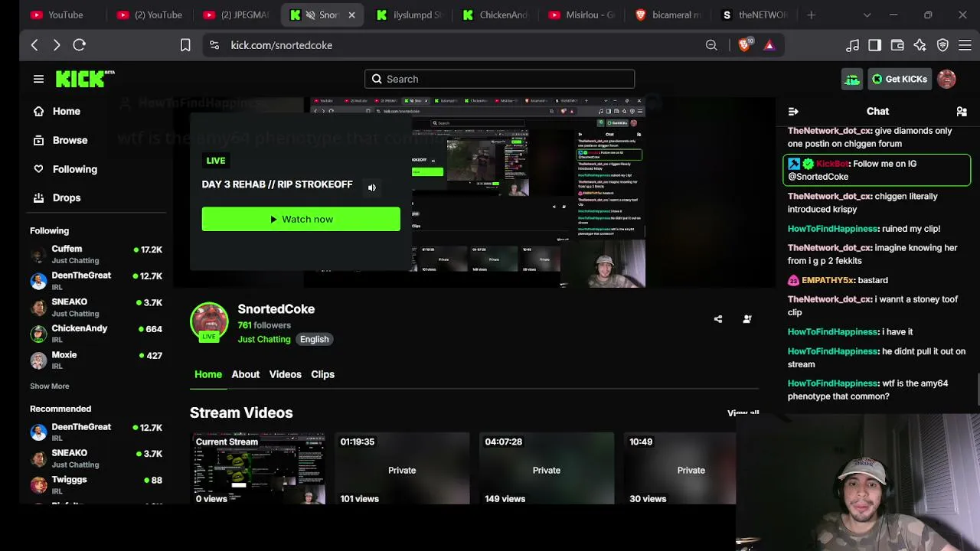Unmute the stream preview speaker icon
The image size is (980, 551).
pyautogui.click(x=372, y=187)
